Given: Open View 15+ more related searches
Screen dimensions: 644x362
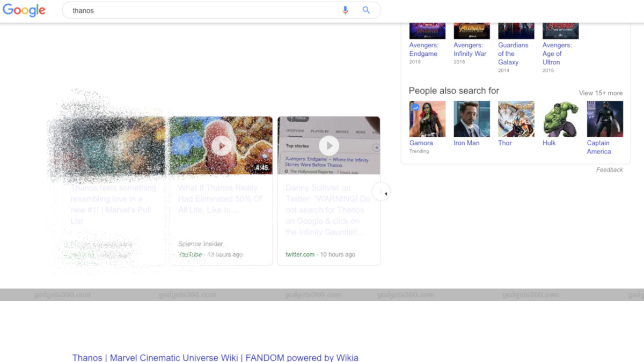Looking at the screenshot, I should [x=600, y=93].
